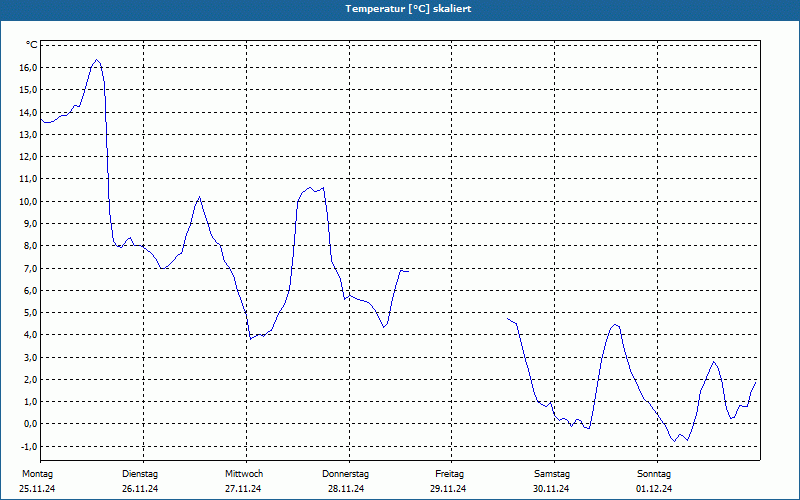This screenshot has height=500, width=800.
Task: Click the date 27.11.24
Action: pyautogui.click(x=243, y=489)
